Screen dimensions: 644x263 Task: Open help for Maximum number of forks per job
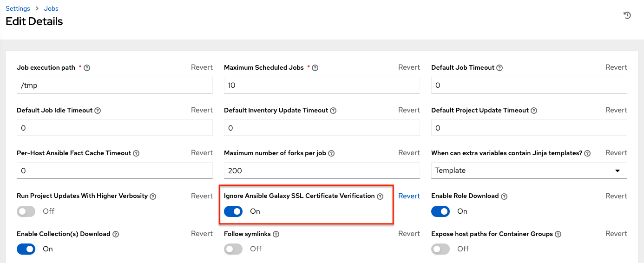331,153
